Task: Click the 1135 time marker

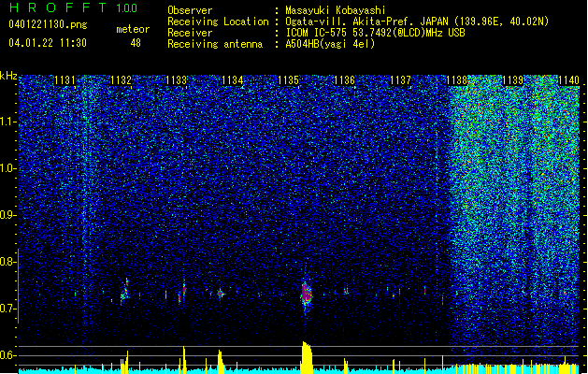Action: 288,80
